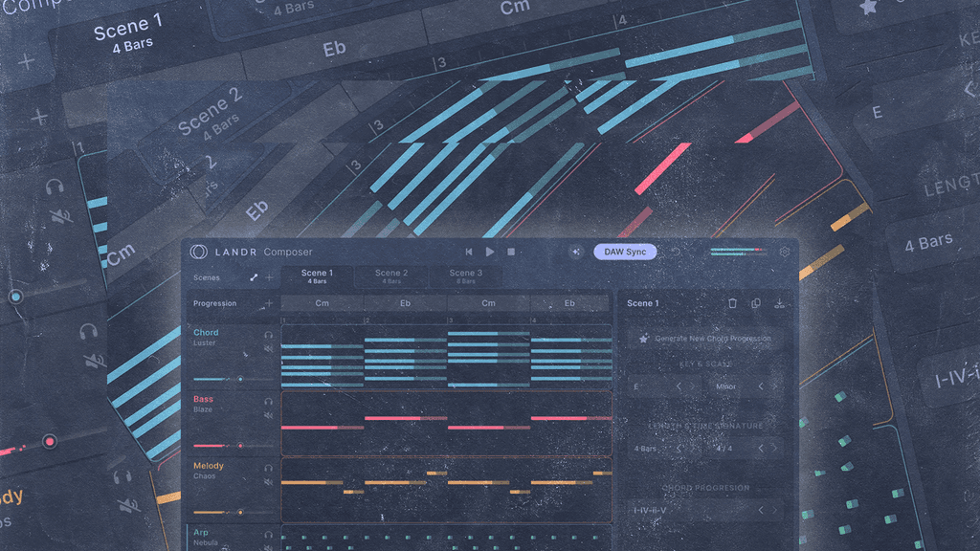Mute the Chord track

click(269, 348)
